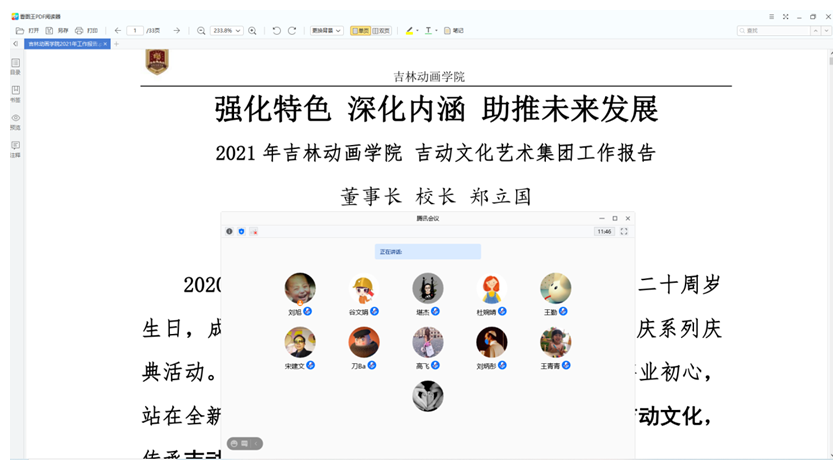This screenshot has width=836, height=460.
Task: Click the 另存 save-as icon
Action: [49, 31]
